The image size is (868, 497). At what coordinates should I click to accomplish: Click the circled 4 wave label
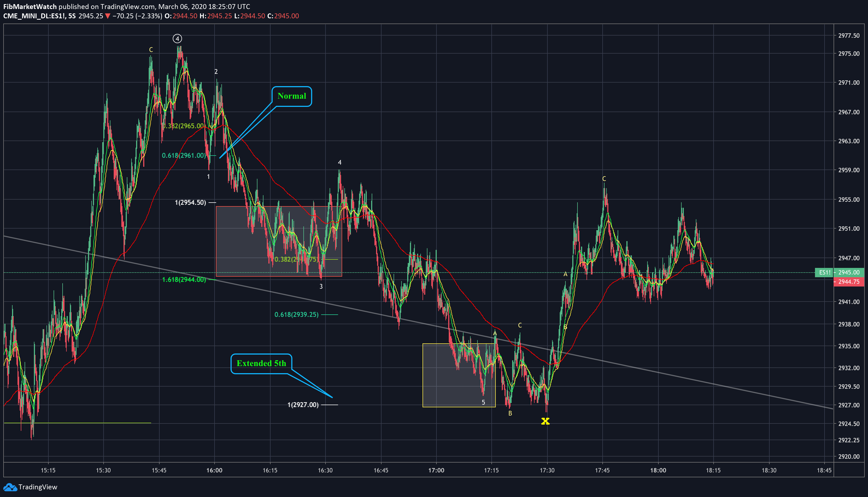[177, 39]
